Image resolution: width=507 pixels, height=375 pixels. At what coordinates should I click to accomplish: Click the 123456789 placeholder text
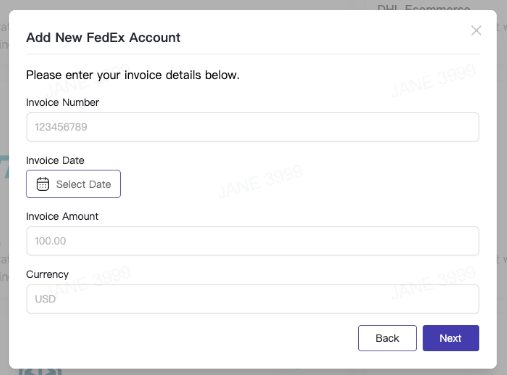coord(61,127)
